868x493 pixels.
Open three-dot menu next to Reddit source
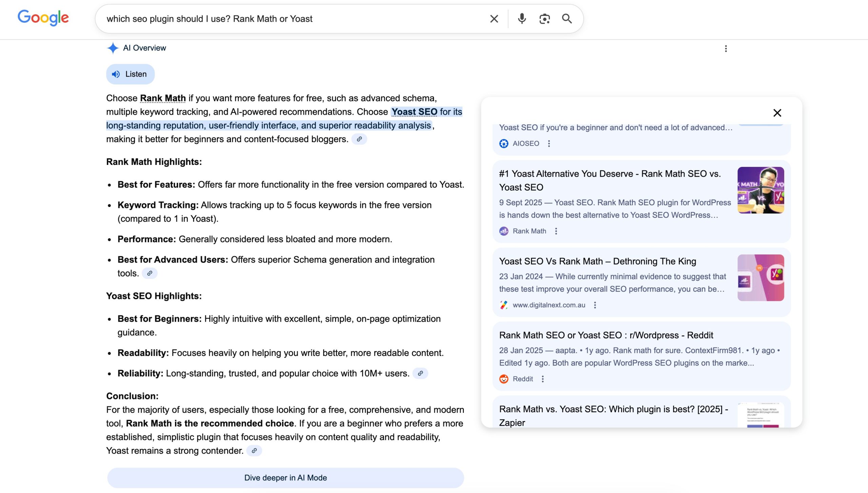(x=542, y=379)
